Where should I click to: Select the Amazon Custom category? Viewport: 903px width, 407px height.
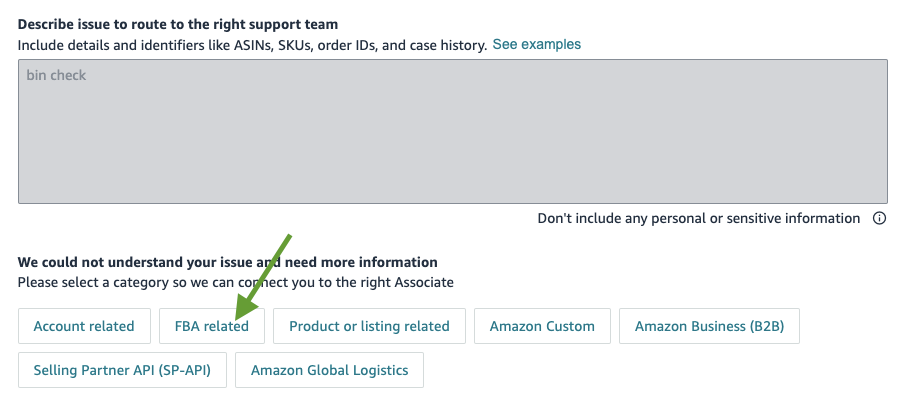(543, 326)
